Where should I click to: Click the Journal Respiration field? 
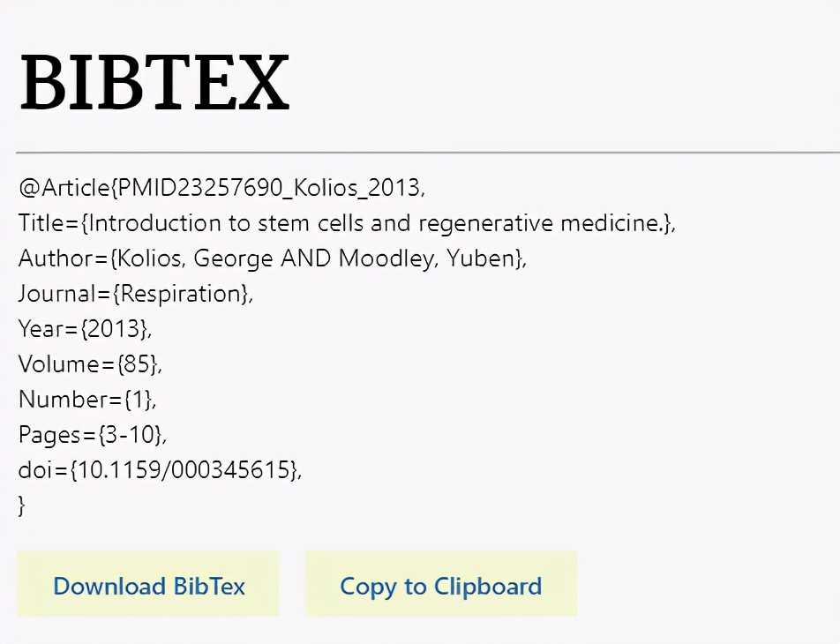[132, 293]
